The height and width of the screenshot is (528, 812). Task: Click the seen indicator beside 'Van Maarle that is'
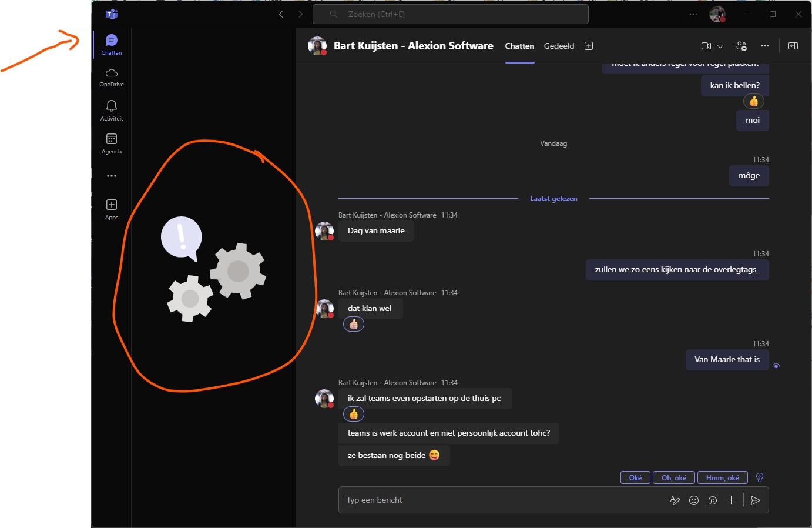(776, 366)
